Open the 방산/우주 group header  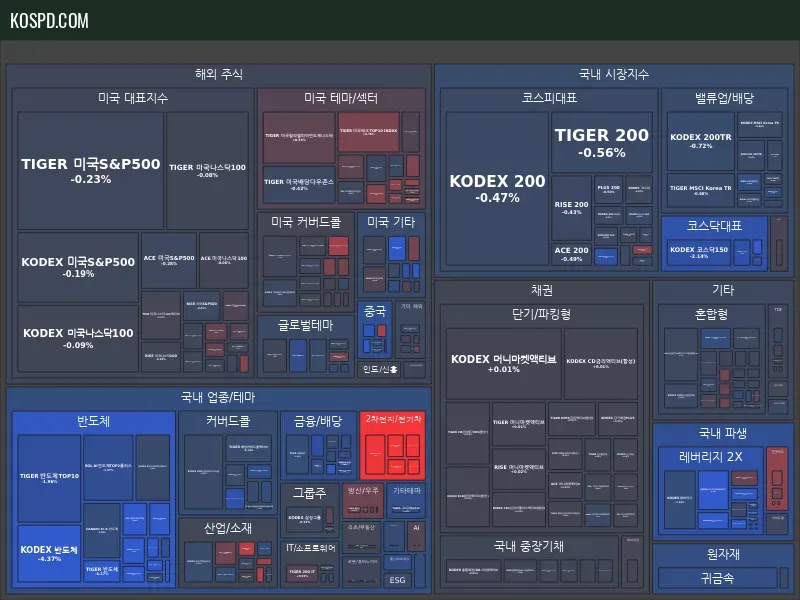click(x=363, y=490)
